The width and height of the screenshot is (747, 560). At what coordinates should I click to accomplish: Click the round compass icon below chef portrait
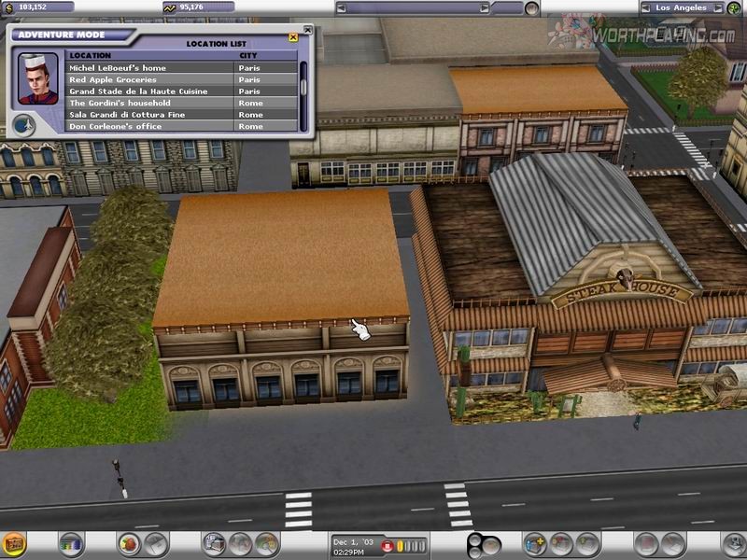24,124
